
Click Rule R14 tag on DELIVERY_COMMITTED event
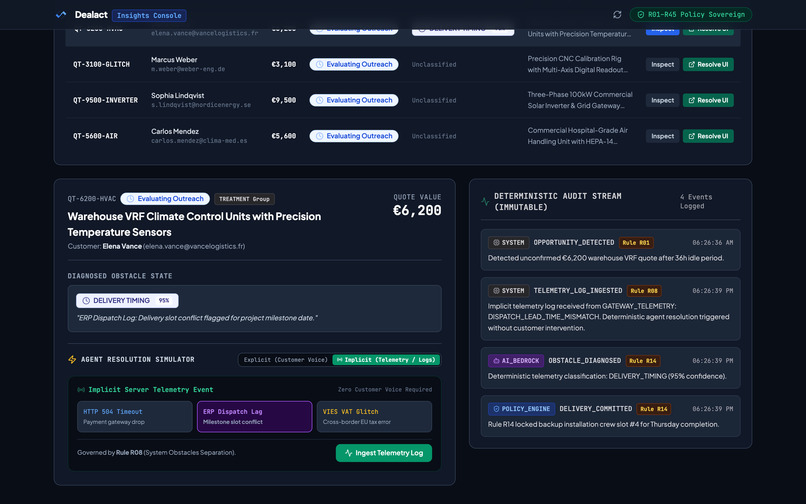653,409
